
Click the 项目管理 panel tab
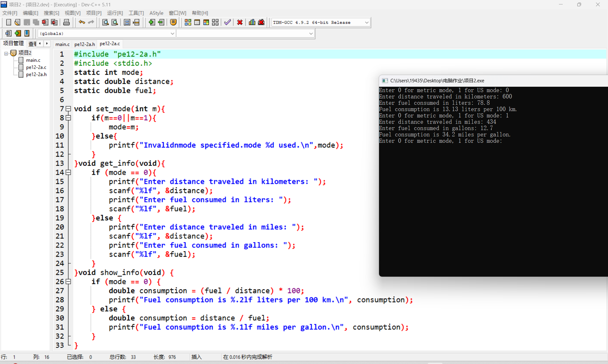[13, 43]
